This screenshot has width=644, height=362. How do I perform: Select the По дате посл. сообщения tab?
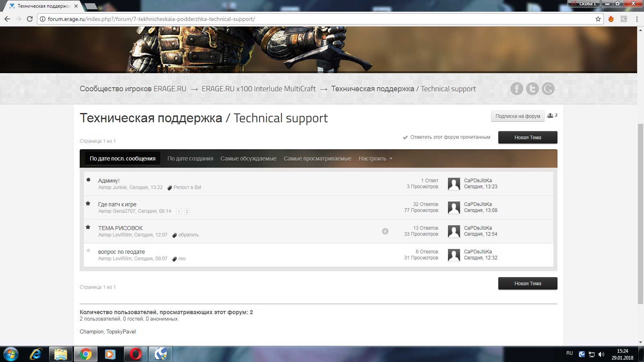point(122,158)
